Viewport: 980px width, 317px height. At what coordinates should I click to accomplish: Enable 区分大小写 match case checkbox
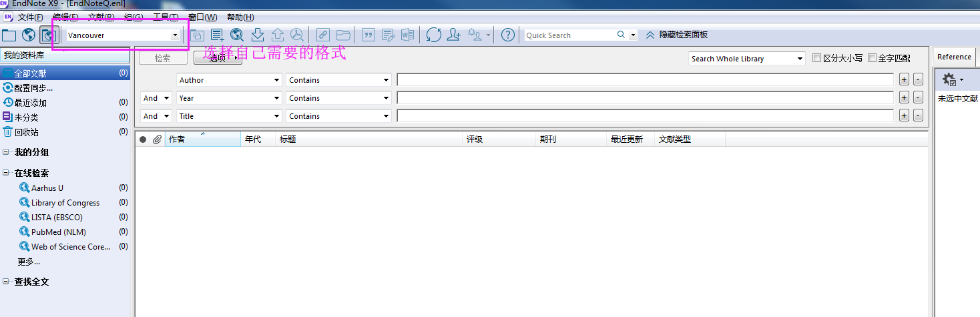coord(816,59)
